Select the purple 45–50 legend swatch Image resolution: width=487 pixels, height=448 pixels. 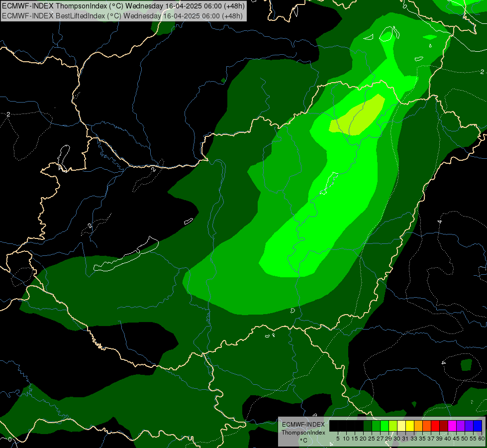point(461,426)
